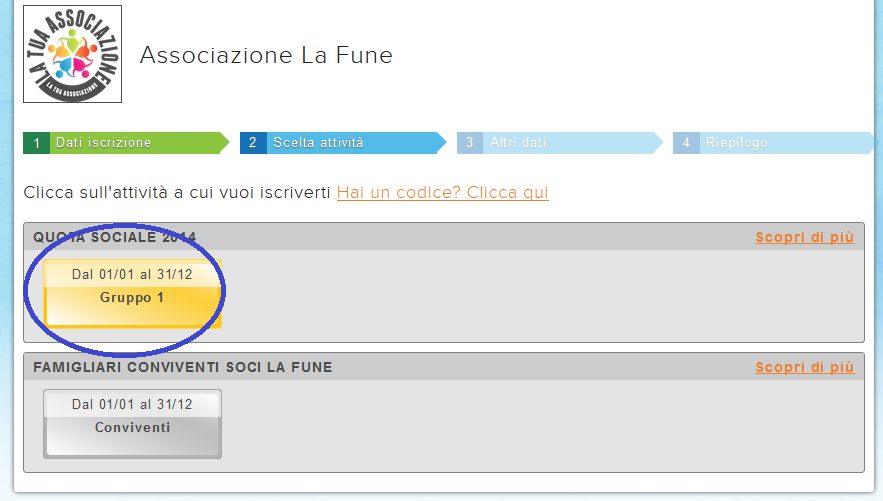
Task: Click the "Clicca sull'attività" instruction text
Action: [x=176, y=192]
